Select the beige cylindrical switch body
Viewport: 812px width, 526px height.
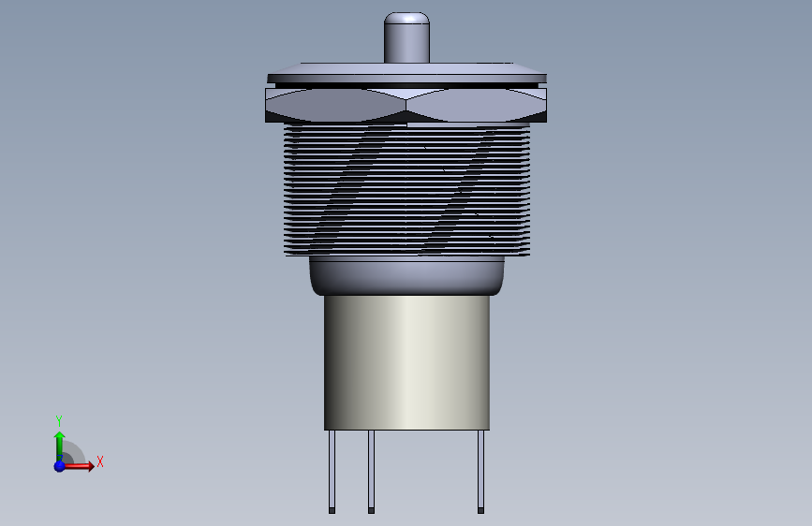406,362
